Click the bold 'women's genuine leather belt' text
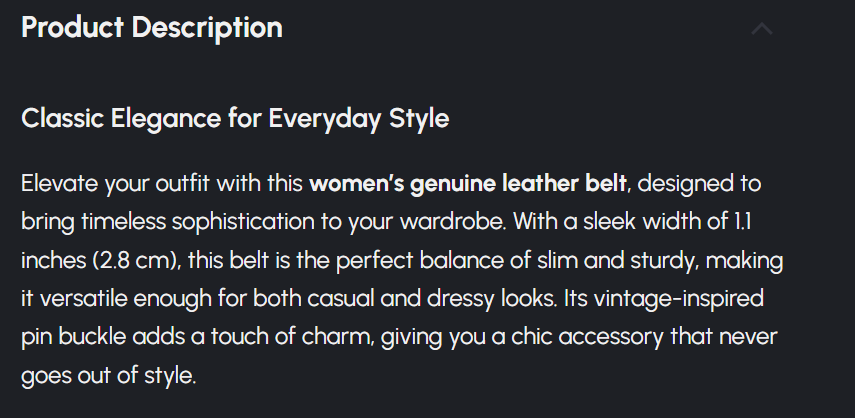The width and height of the screenshot is (855, 418). (x=468, y=185)
